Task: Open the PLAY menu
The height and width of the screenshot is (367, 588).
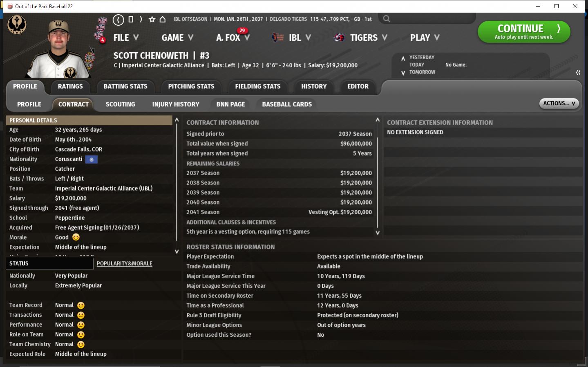Action: point(425,38)
